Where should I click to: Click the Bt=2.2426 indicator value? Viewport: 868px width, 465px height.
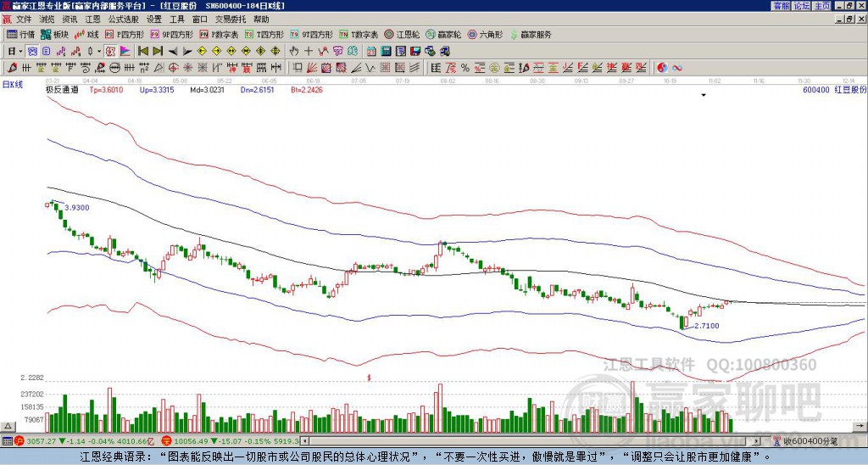pyautogui.click(x=307, y=90)
